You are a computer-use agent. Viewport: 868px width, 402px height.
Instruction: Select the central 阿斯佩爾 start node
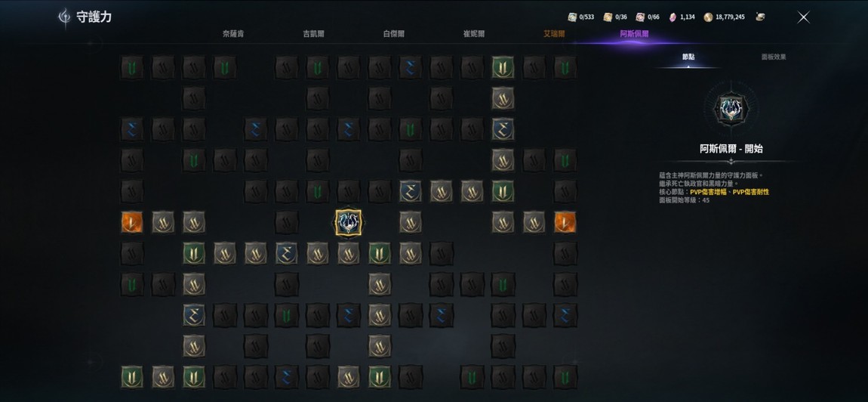[x=349, y=222]
